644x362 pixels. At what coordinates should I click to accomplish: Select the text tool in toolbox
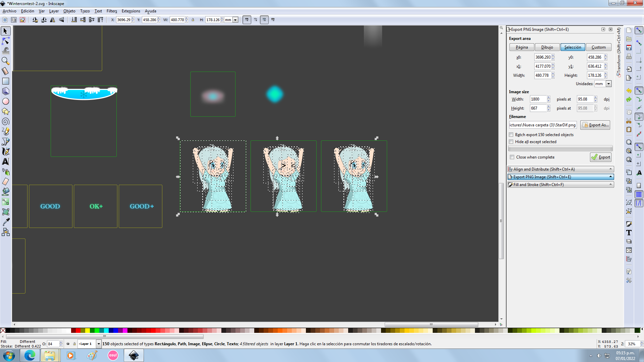point(5,162)
